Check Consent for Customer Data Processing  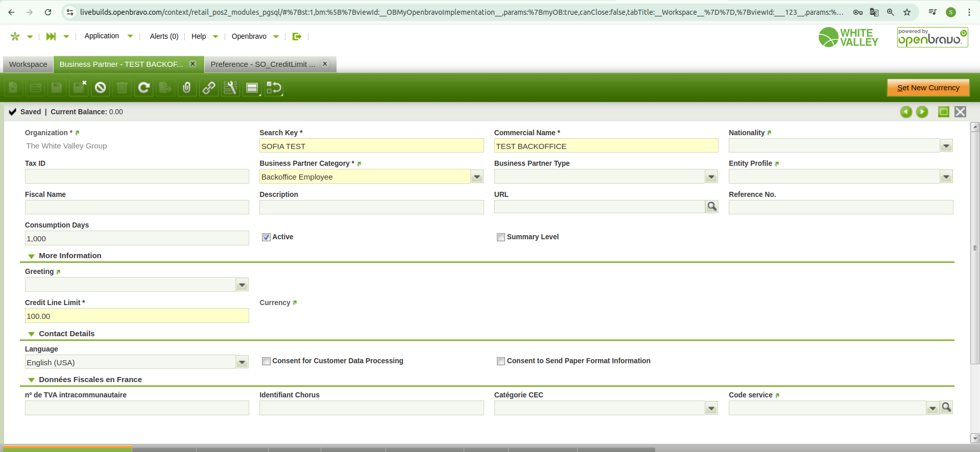click(266, 361)
